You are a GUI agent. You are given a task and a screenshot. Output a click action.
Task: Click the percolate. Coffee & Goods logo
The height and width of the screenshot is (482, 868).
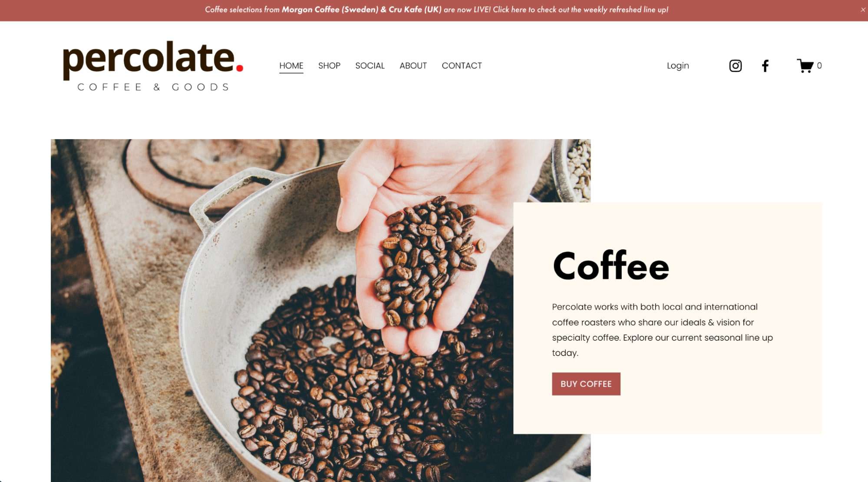pyautogui.click(x=153, y=66)
